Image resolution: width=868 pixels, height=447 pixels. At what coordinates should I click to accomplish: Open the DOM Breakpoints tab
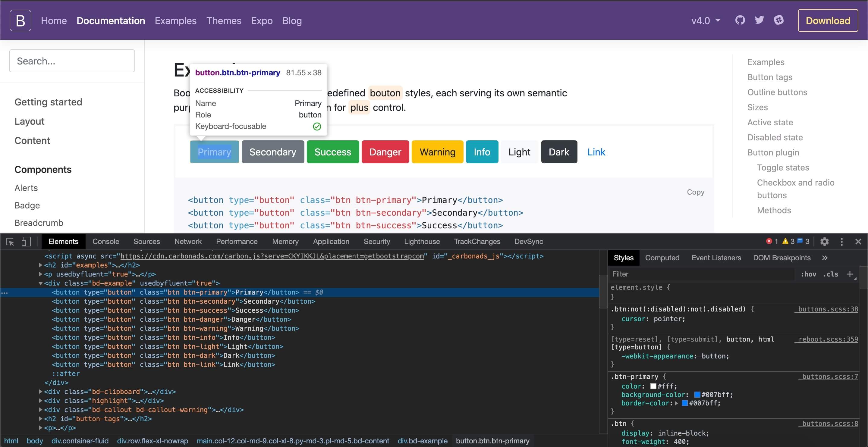pyautogui.click(x=782, y=258)
